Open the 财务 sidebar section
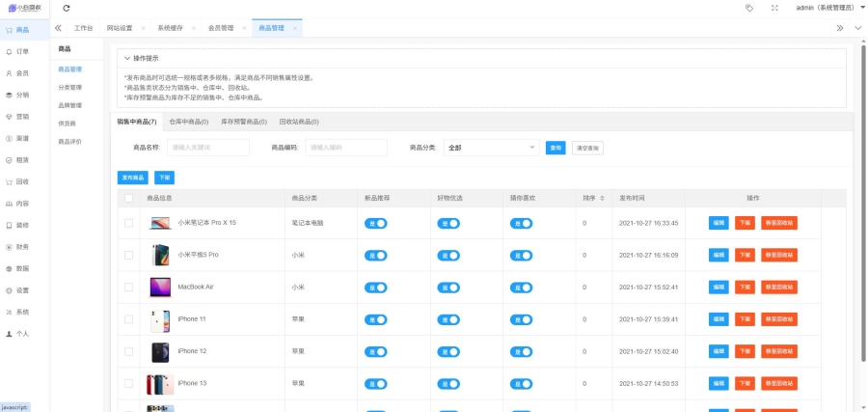 (x=24, y=247)
